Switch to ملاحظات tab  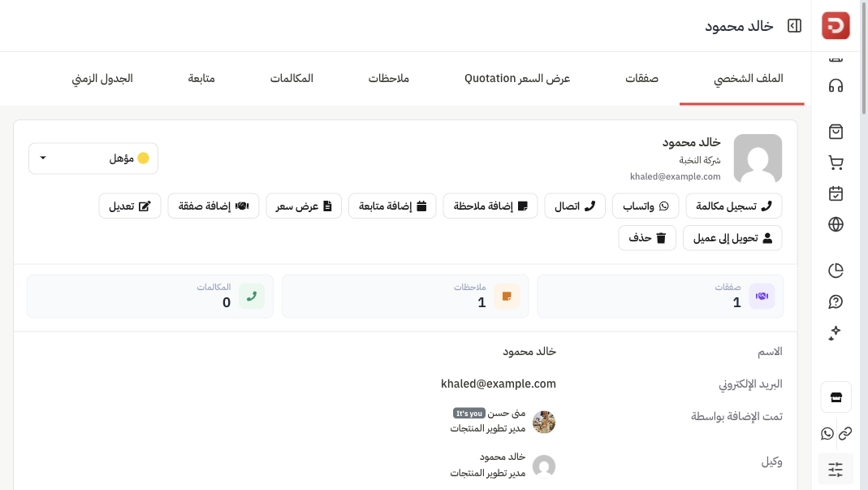(389, 79)
